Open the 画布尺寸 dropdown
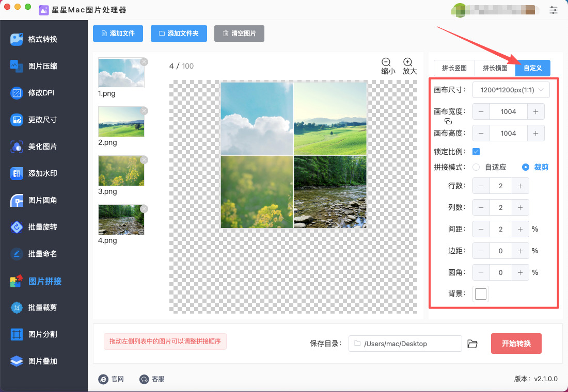This screenshot has height=392, width=568. click(511, 90)
